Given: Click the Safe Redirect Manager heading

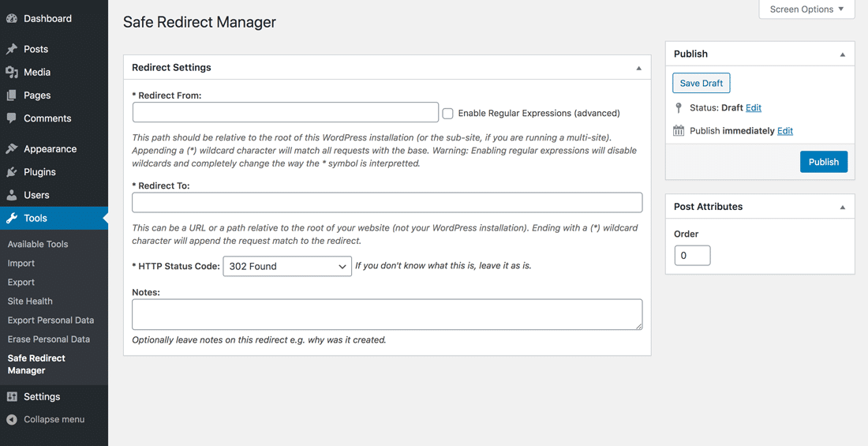Looking at the screenshot, I should (200, 22).
